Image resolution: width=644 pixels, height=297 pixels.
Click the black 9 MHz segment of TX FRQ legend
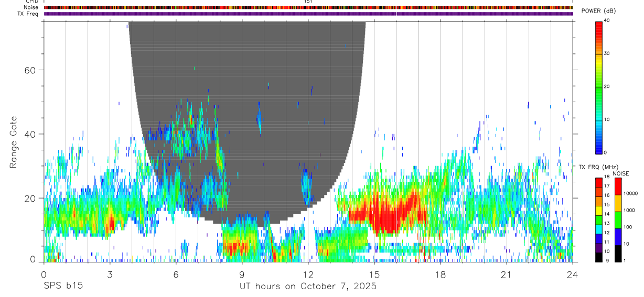coord(599,257)
